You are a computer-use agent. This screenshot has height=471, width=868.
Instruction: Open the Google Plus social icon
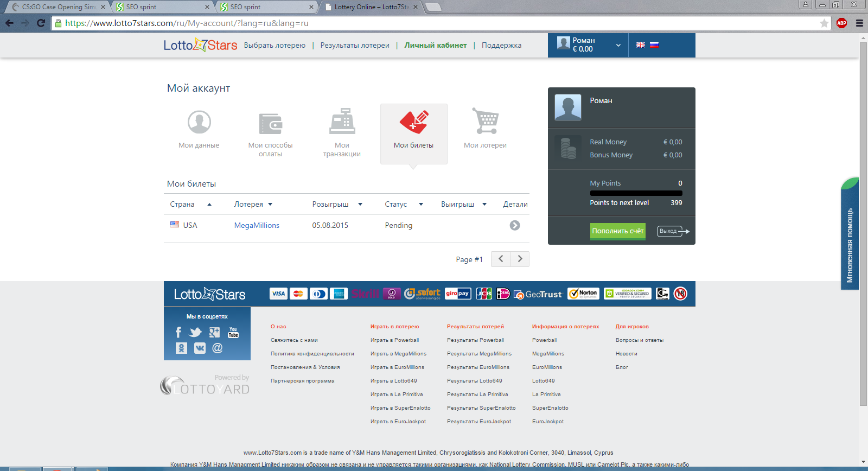[x=215, y=332]
